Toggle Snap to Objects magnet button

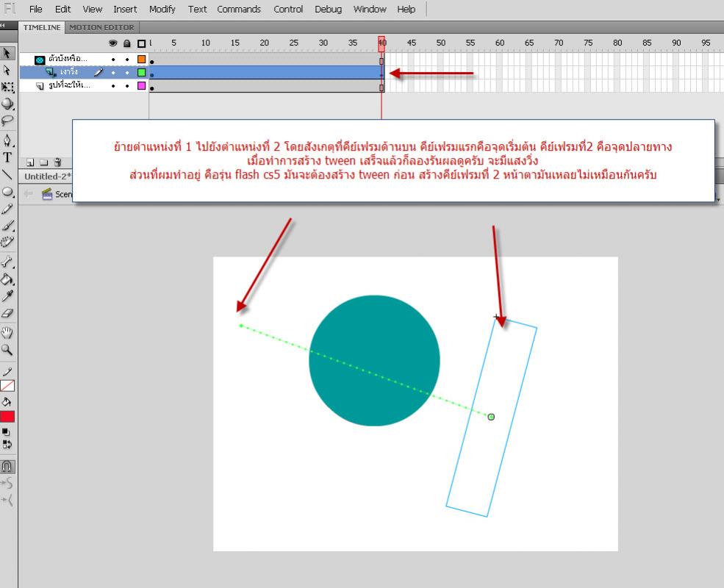tap(7, 467)
